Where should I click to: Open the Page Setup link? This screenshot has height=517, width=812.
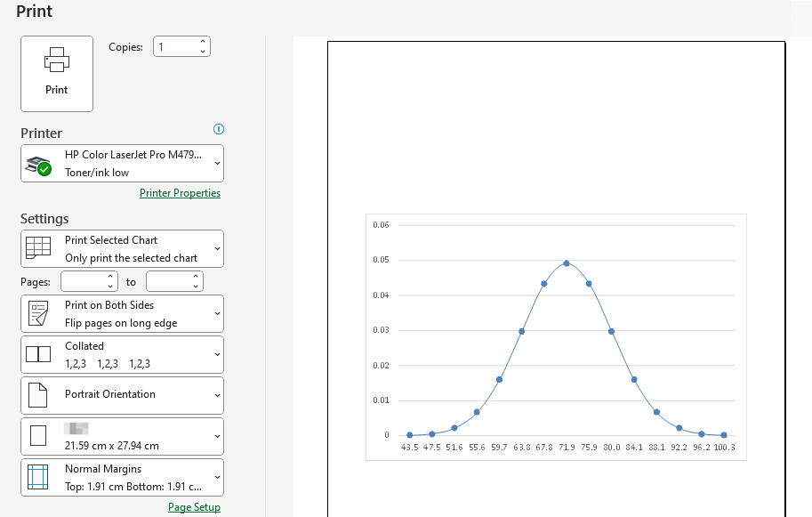[194, 507]
